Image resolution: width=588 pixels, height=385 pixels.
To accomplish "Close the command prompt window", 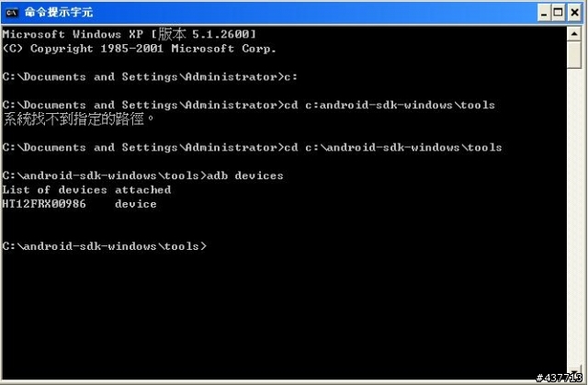I will (x=574, y=13).
